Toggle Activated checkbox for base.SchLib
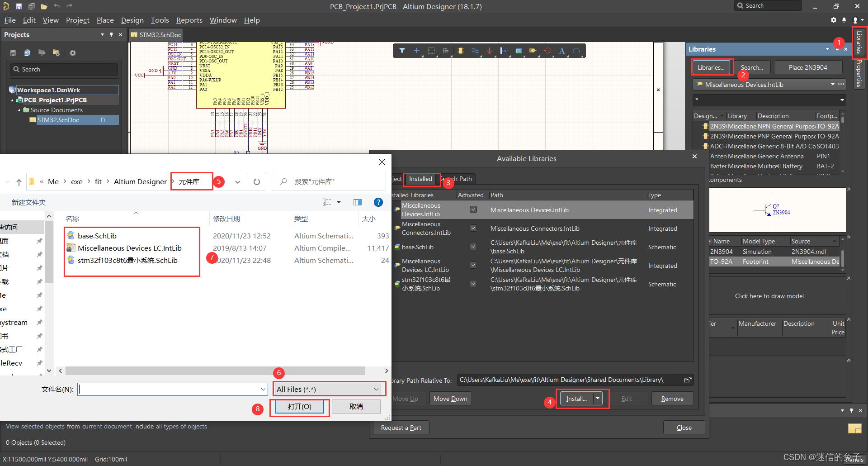The image size is (868, 466). (x=473, y=247)
